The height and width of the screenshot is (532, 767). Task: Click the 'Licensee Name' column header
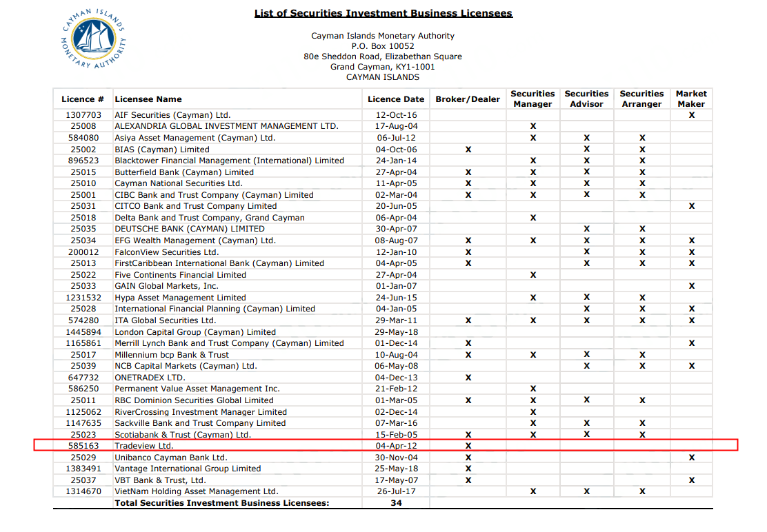pyautogui.click(x=148, y=99)
